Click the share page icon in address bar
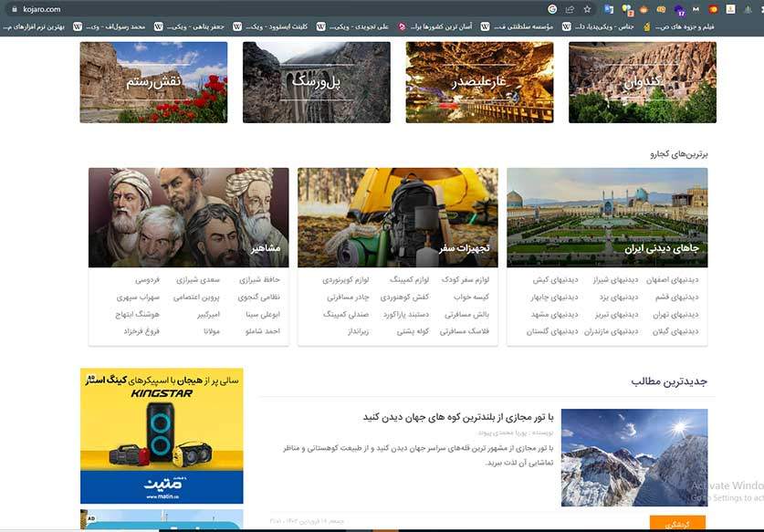This screenshot has width=764, height=532. (570, 9)
